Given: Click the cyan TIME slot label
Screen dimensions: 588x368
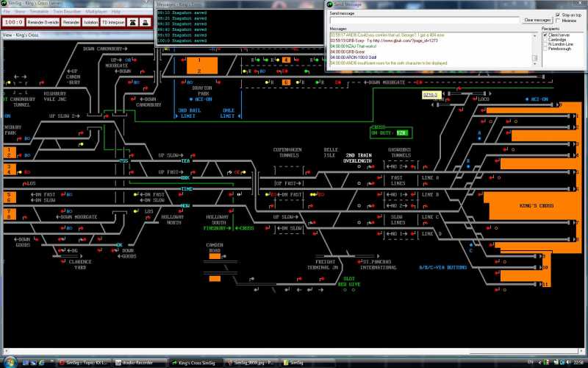Looking at the screenshot, I should (x=187, y=189).
